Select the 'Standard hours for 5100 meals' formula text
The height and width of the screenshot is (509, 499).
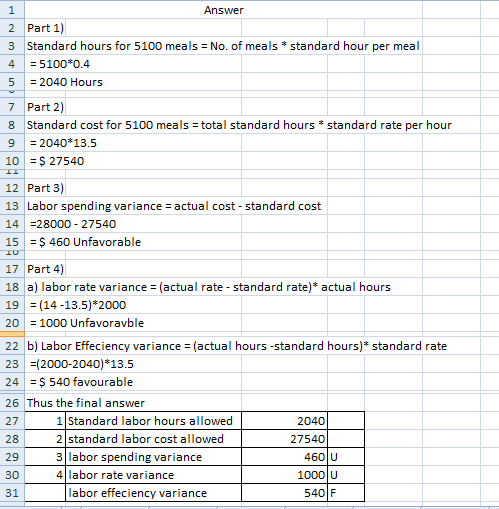click(x=223, y=46)
